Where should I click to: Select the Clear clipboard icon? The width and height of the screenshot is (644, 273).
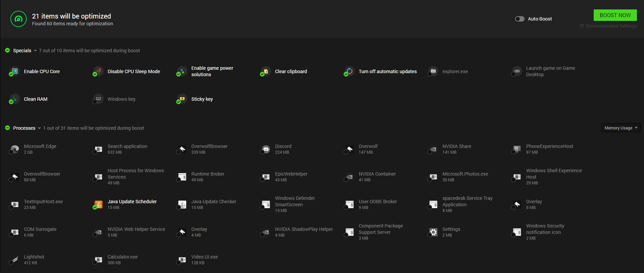(x=265, y=71)
